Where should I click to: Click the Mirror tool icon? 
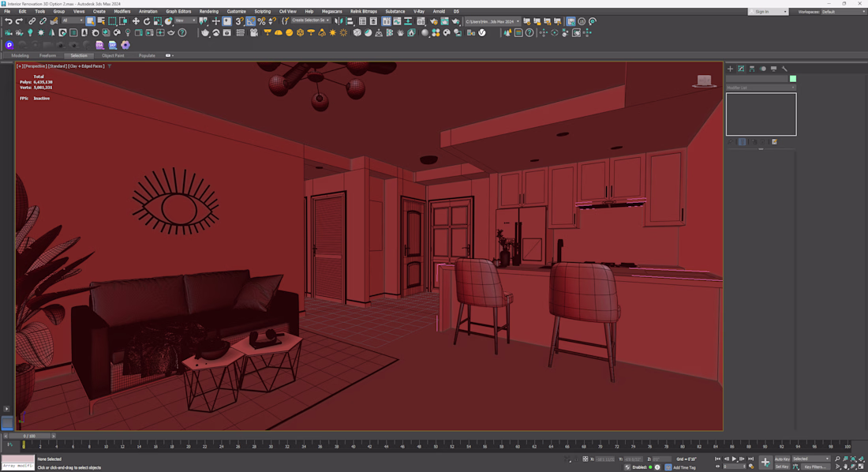(339, 21)
